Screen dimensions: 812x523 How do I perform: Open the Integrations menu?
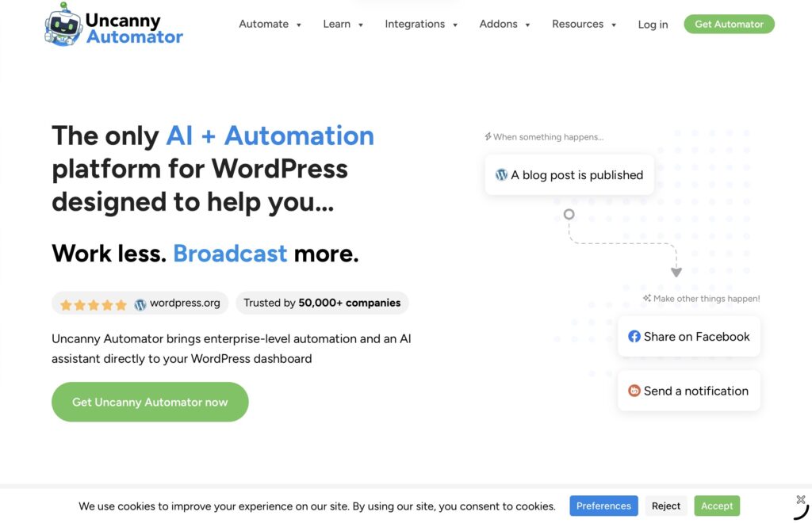pos(415,24)
